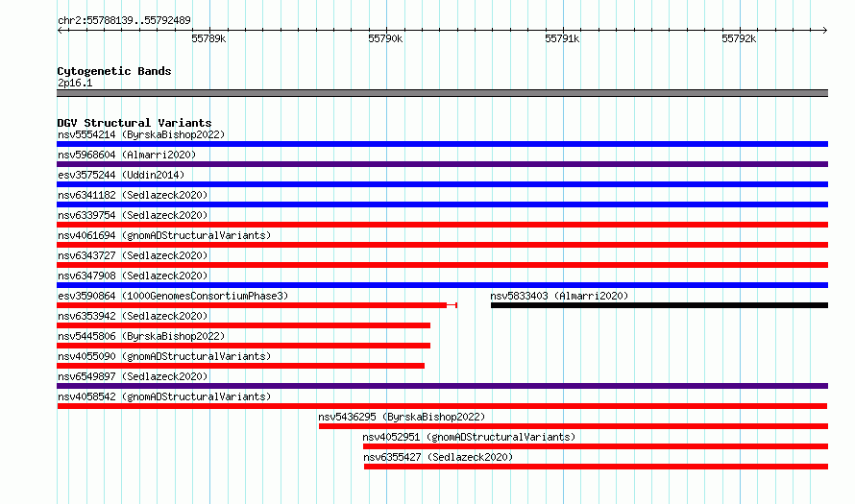
Task: Click the nsv5445806 (ByrskaBishop2022) label
Action: tap(141, 336)
